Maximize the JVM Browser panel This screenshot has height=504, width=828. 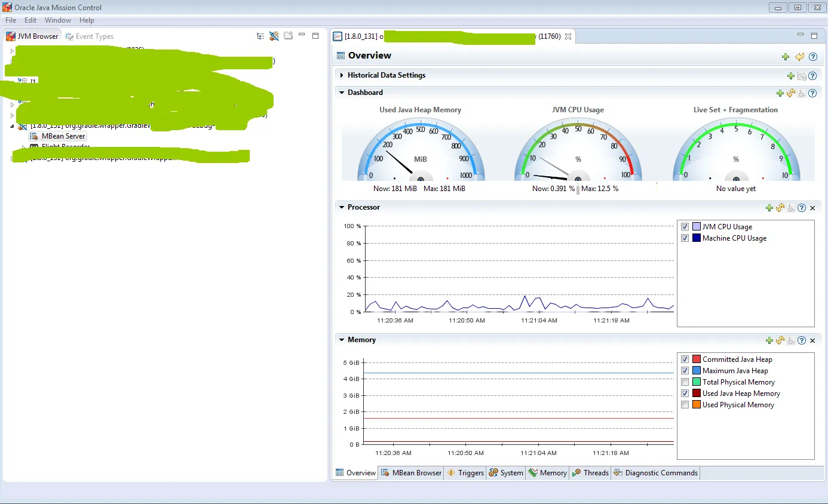tap(315, 36)
